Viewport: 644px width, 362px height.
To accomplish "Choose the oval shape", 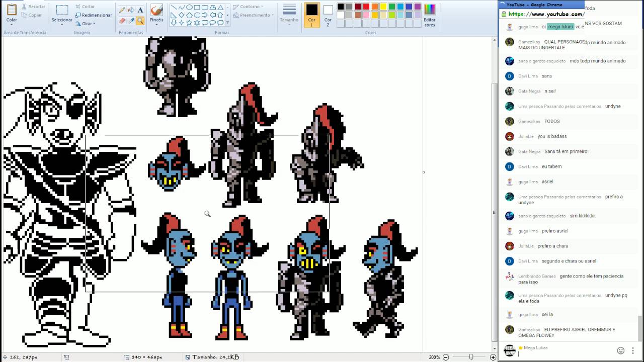I will [x=189, y=7].
